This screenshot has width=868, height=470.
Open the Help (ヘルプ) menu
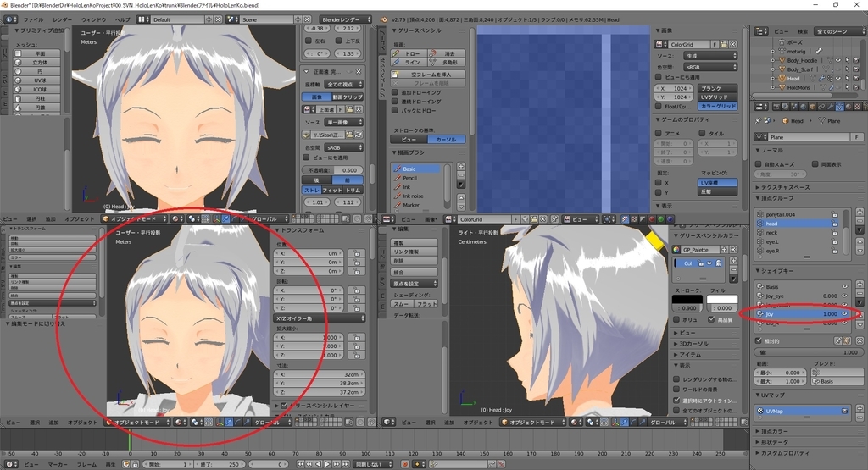[122, 19]
